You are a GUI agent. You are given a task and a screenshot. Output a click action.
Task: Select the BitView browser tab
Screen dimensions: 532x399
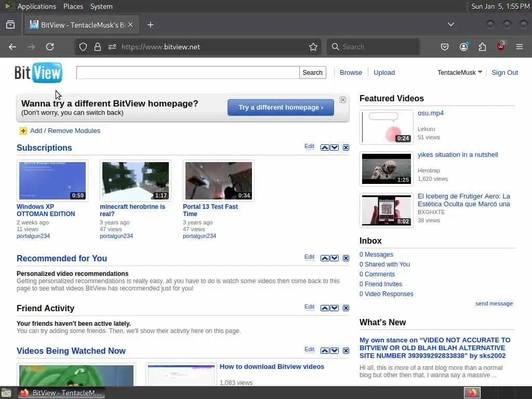82,25
